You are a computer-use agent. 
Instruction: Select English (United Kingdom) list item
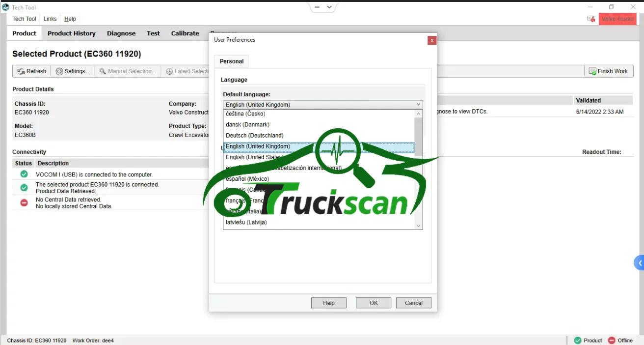pos(319,146)
